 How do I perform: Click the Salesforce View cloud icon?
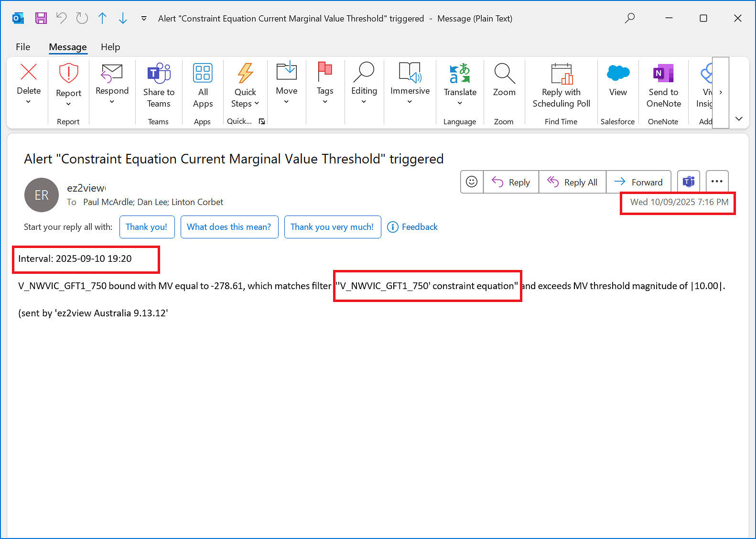[618, 73]
